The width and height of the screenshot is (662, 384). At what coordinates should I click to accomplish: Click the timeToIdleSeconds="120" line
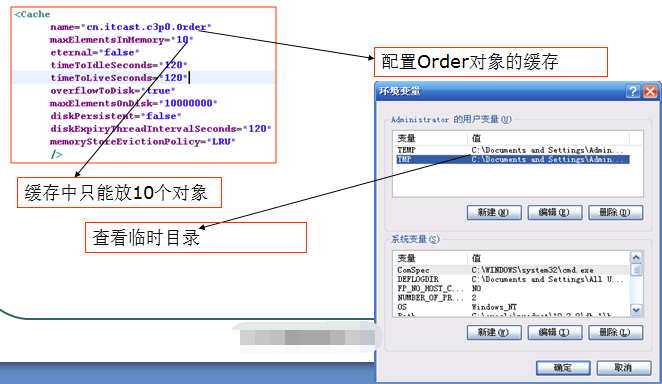click(119, 65)
